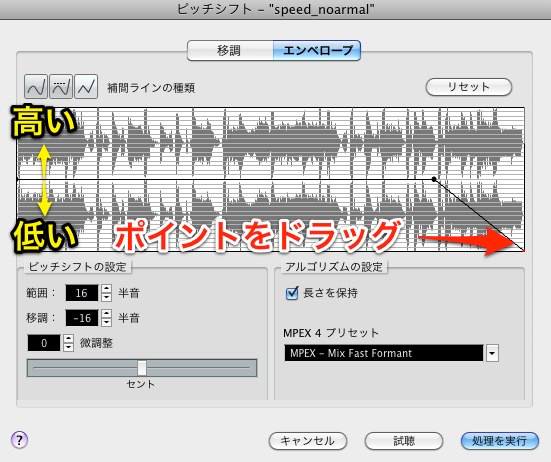This screenshot has width=551, height=462.
Task: Click the セント fine-tune slider handle
Action: [x=142, y=367]
